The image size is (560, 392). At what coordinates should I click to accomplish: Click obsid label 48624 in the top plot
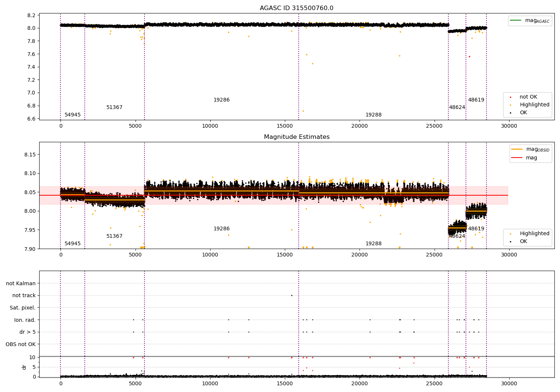click(457, 108)
